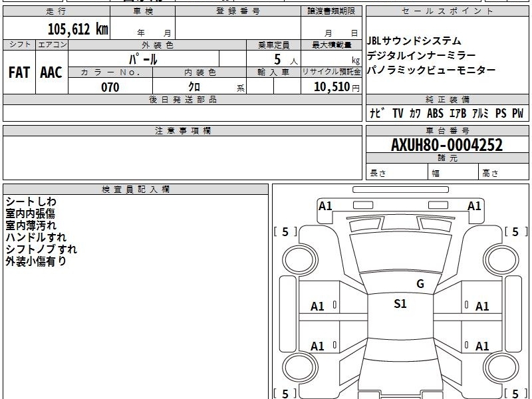The width and height of the screenshot is (532, 399).
Task: Click the 車台番号 section header
Action: click(x=447, y=130)
